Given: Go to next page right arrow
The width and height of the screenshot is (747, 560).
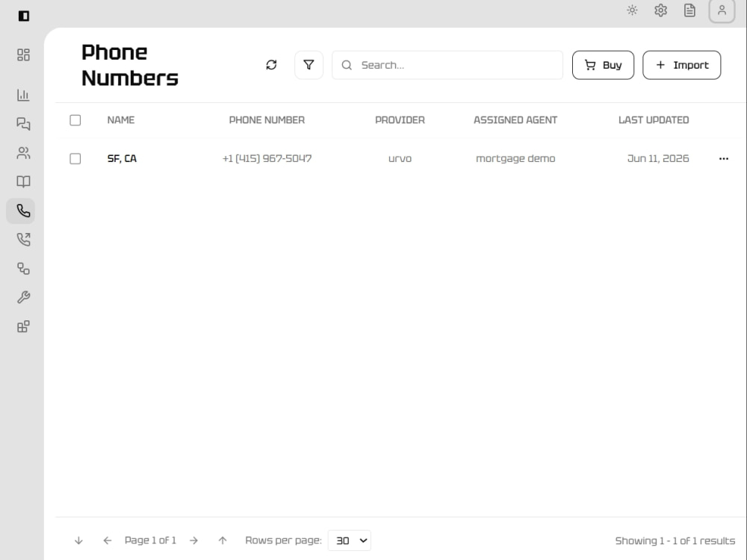Looking at the screenshot, I should click(x=193, y=541).
